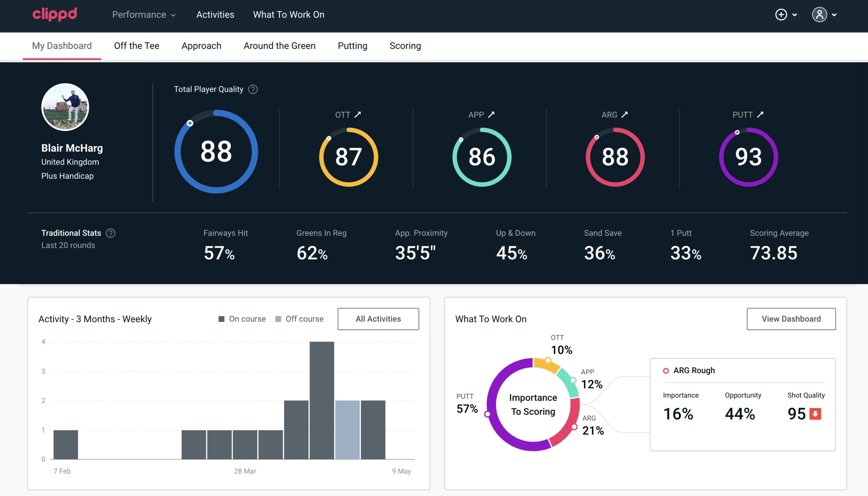Select the Around the Green menu item
Screen dimensions: 868x496
click(279, 45)
